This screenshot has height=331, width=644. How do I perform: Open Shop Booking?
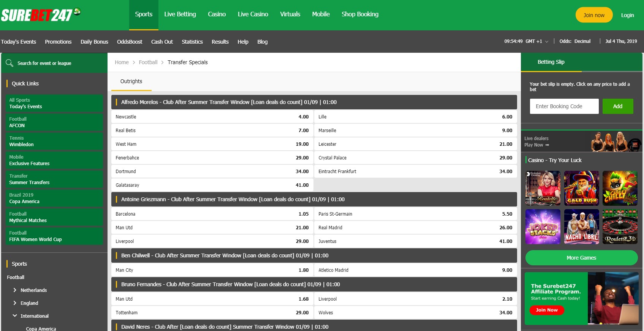pyautogui.click(x=360, y=14)
